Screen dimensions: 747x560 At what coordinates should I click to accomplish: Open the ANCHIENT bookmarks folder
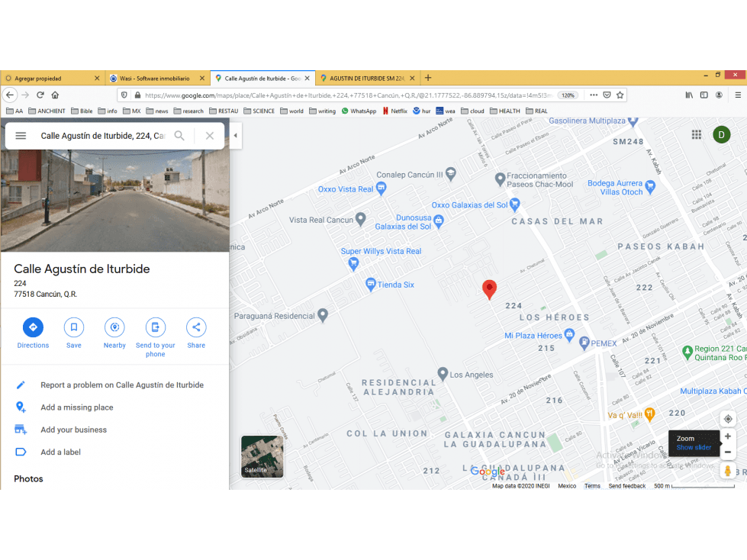click(47, 111)
